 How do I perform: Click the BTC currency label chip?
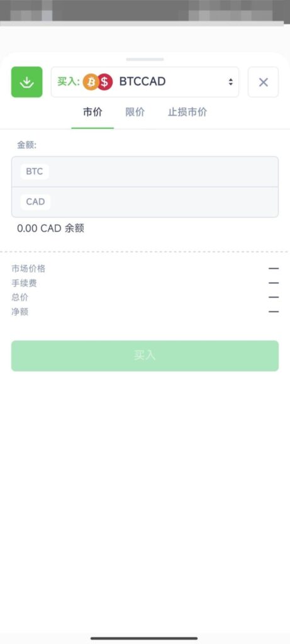point(35,172)
